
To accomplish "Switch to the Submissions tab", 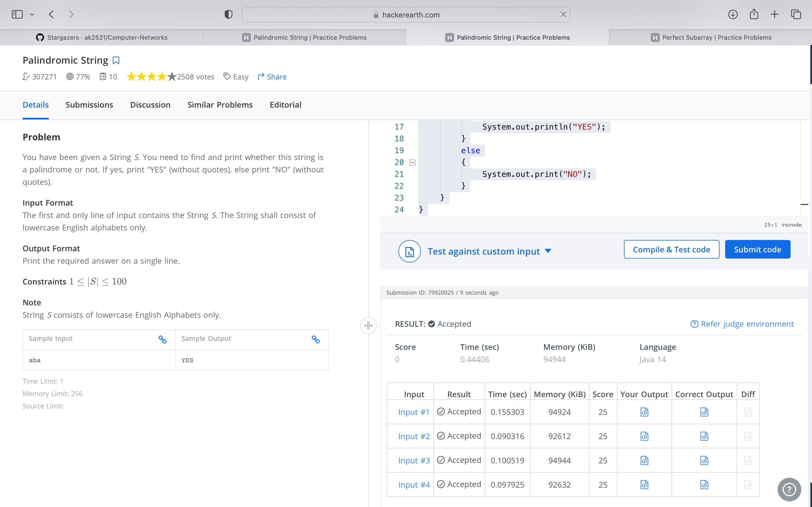I will (89, 105).
